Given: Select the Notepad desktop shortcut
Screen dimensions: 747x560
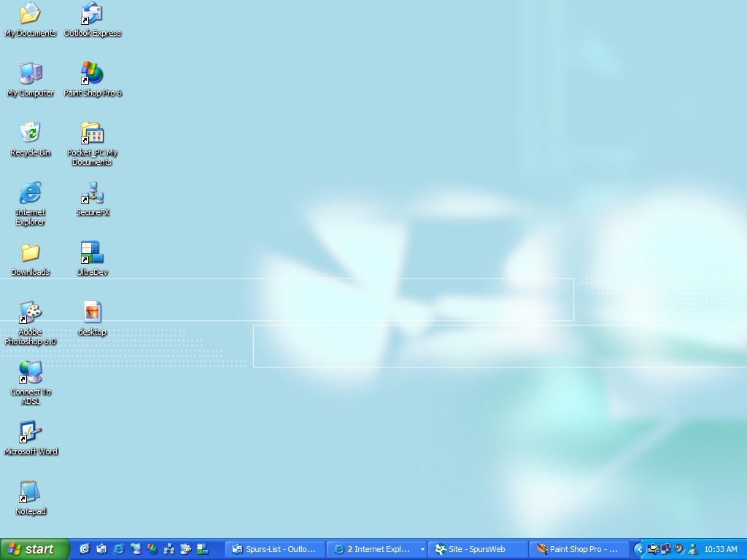Looking at the screenshot, I should point(30,492).
